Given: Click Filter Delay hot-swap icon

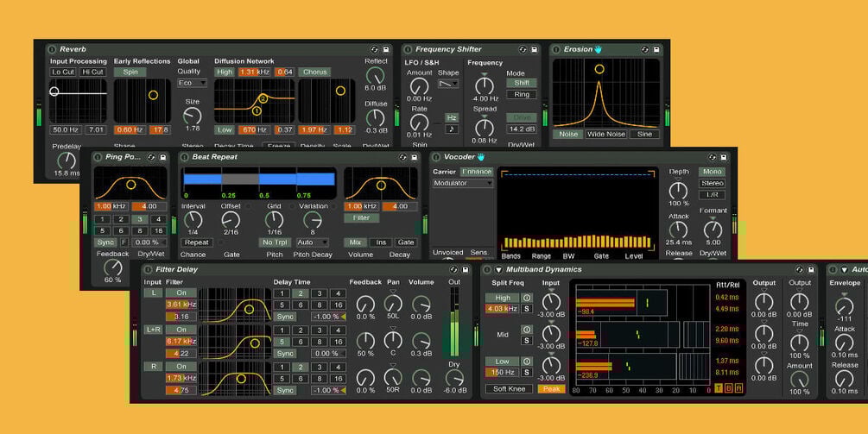Looking at the screenshot, I should point(454,270).
